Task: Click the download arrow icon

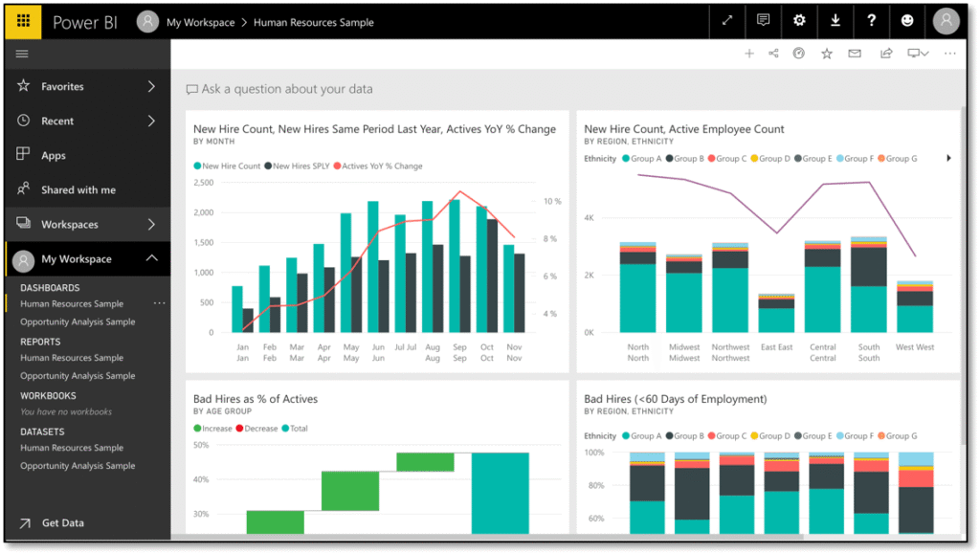Action: pyautogui.click(x=835, y=21)
